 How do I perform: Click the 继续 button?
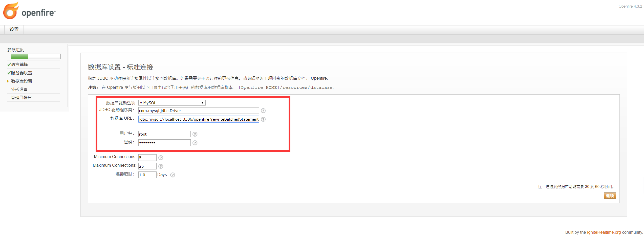[x=610, y=195]
